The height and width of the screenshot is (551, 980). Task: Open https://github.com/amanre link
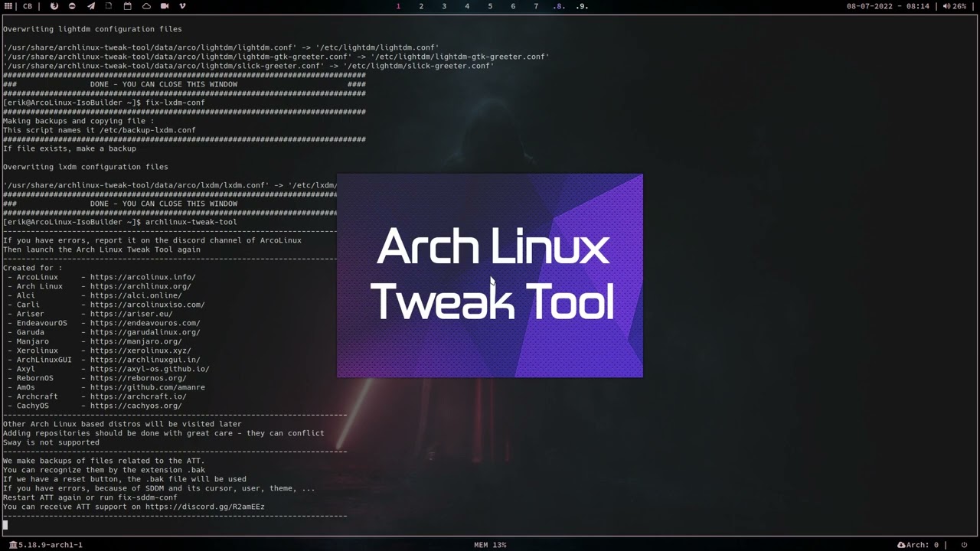tap(147, 387)
